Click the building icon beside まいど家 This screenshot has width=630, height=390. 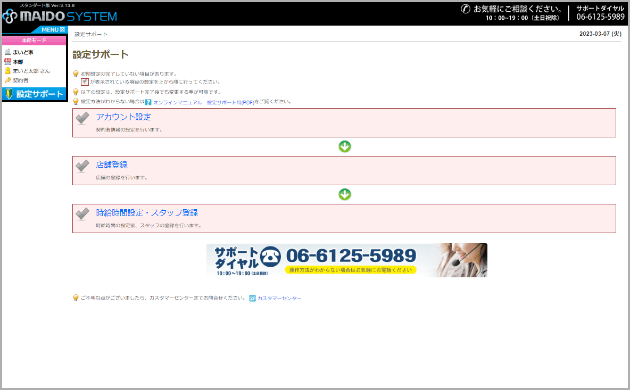coord(8,52)
